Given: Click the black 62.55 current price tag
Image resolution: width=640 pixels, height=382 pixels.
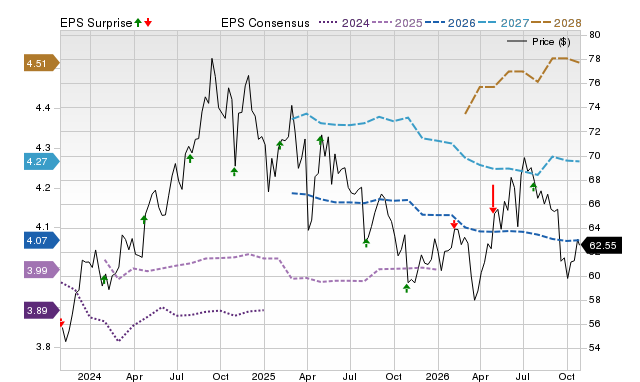Looking at the screenshot, I should (601, 246).
